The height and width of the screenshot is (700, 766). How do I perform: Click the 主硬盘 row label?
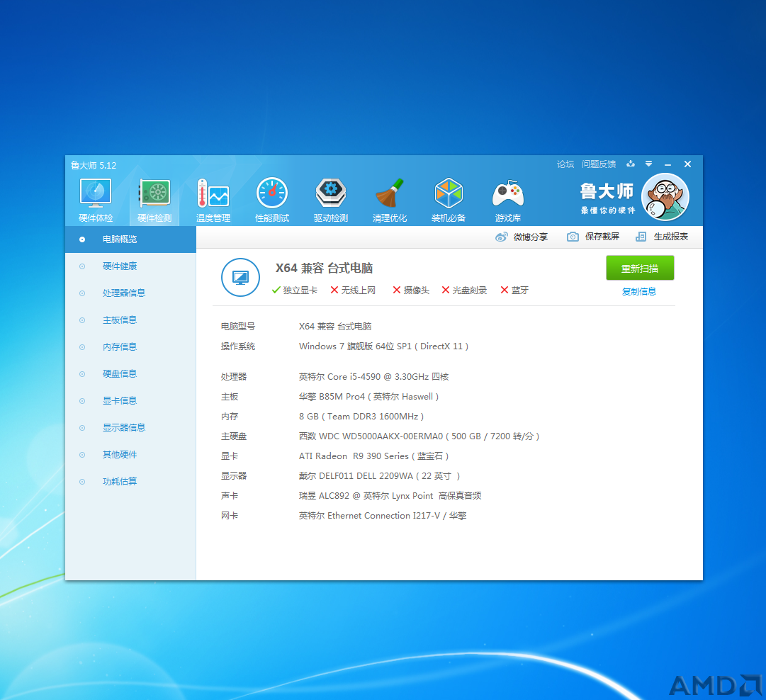[234, 436]
